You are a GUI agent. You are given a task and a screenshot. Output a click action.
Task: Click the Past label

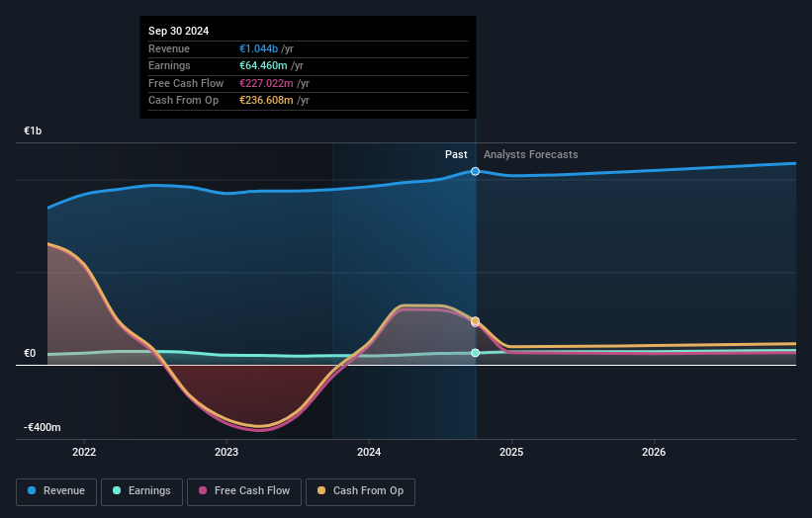[456, 154]
